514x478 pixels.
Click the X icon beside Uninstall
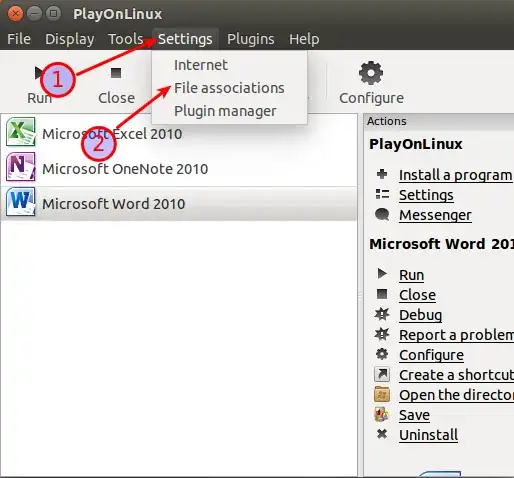[382, 434]
